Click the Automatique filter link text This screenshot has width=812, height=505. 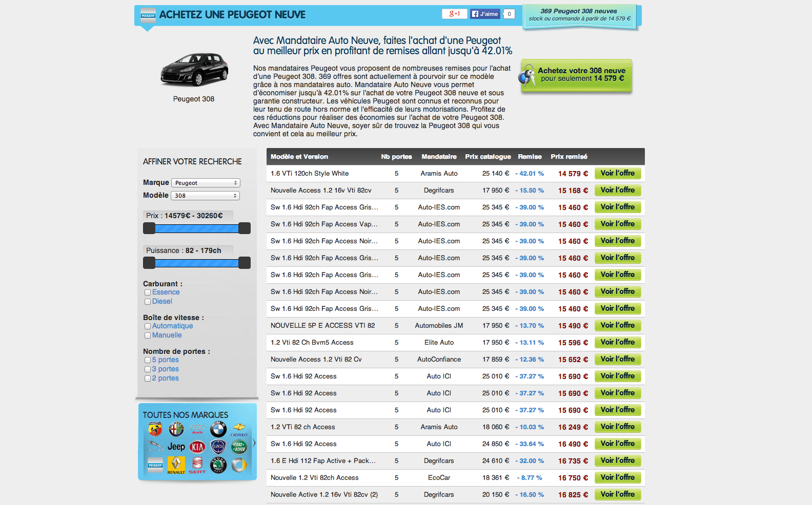[x=172, y=326]
